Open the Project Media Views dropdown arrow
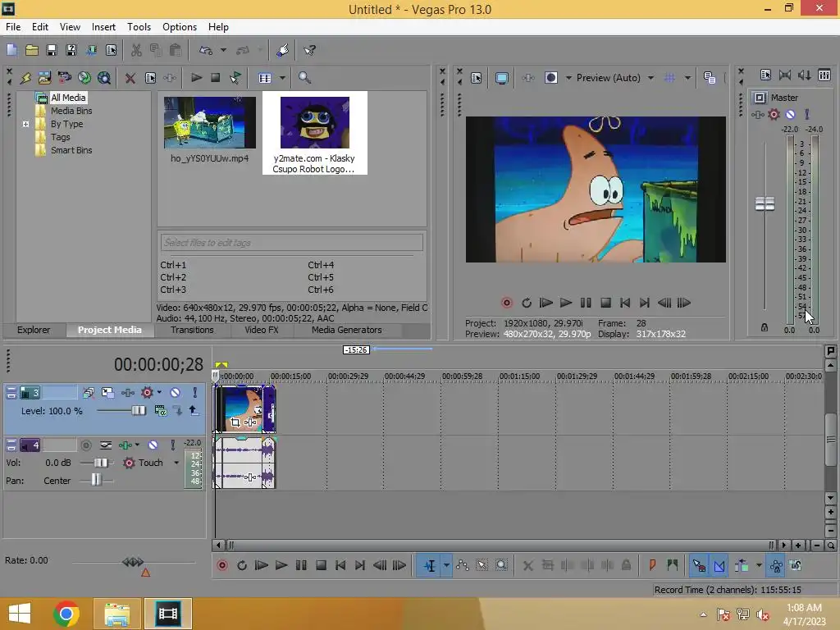This screenshot has height=630, width=840. (282, 78)
